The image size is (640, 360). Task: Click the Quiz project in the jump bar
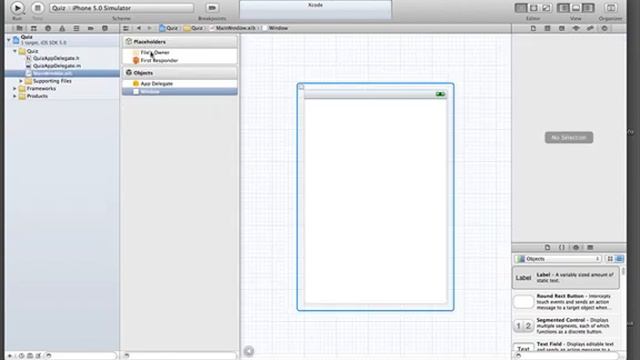tap(169, 28)
